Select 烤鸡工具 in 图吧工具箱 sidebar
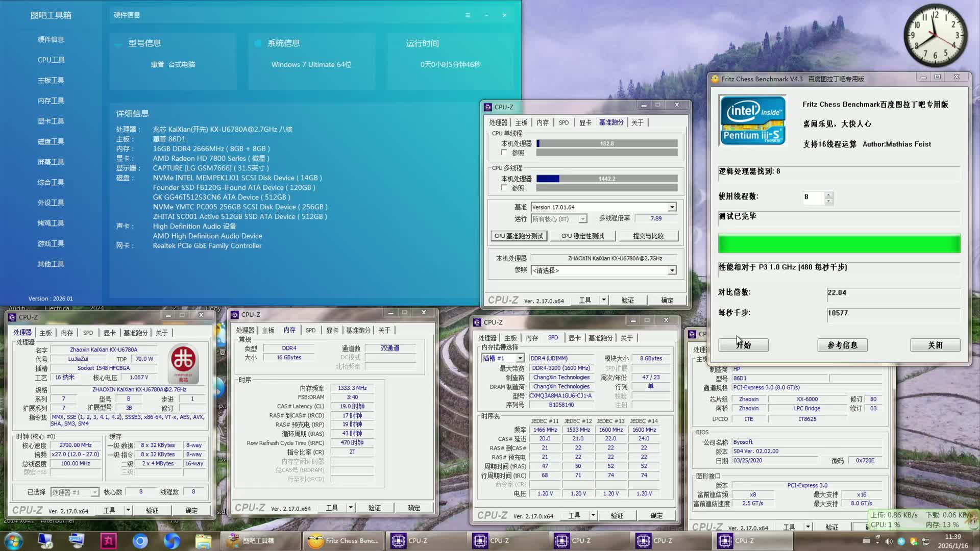This screenshot has height=551, width=980. tap(51, 223)
